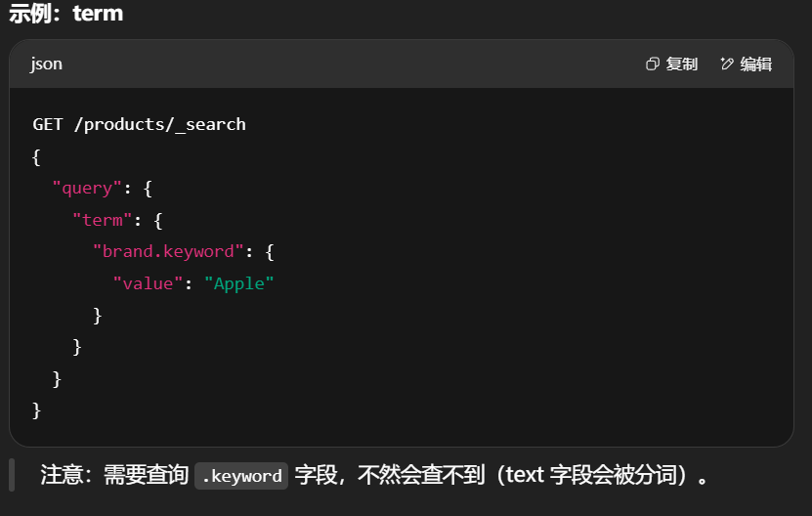
Task: Click the opening brace below GET line
Action: [37, 156]
